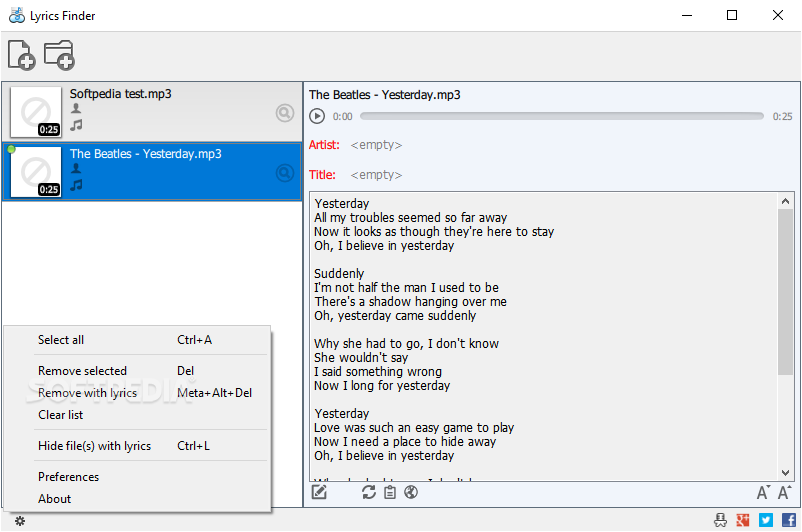This screenshot has width=802, height=532.
Task: Open the web globe icon
Action: tap(411, 492)
